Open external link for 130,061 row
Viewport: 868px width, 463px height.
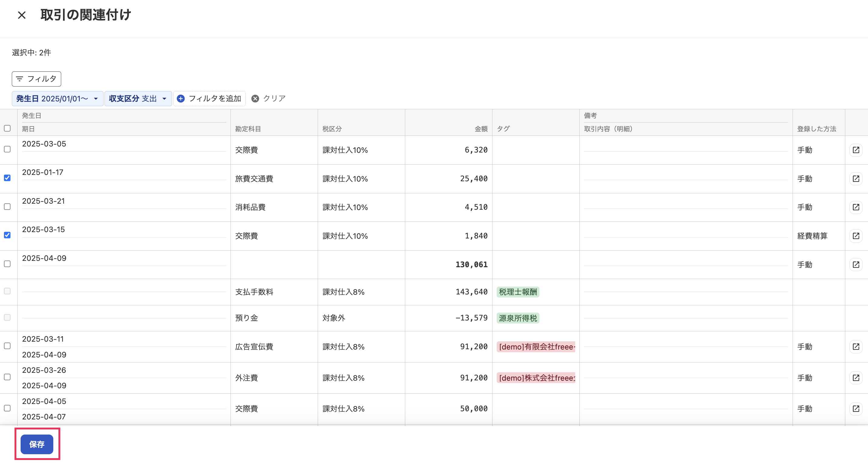coord(856,265)
